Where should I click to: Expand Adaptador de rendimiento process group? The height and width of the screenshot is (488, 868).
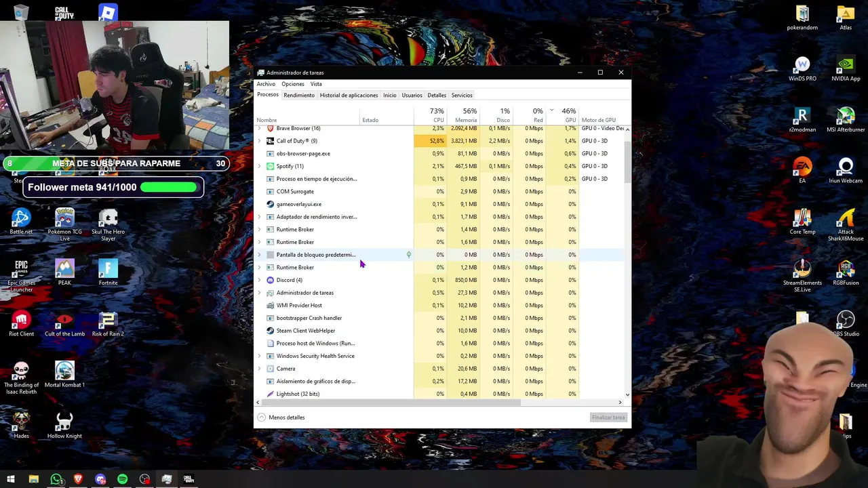[x=259, y=217]
